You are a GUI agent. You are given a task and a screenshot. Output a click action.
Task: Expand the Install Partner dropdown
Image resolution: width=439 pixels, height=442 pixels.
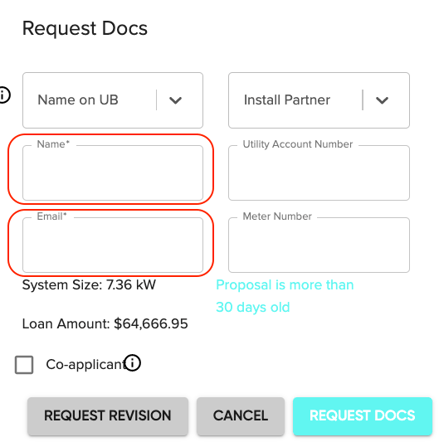click(x=319, y=100)
